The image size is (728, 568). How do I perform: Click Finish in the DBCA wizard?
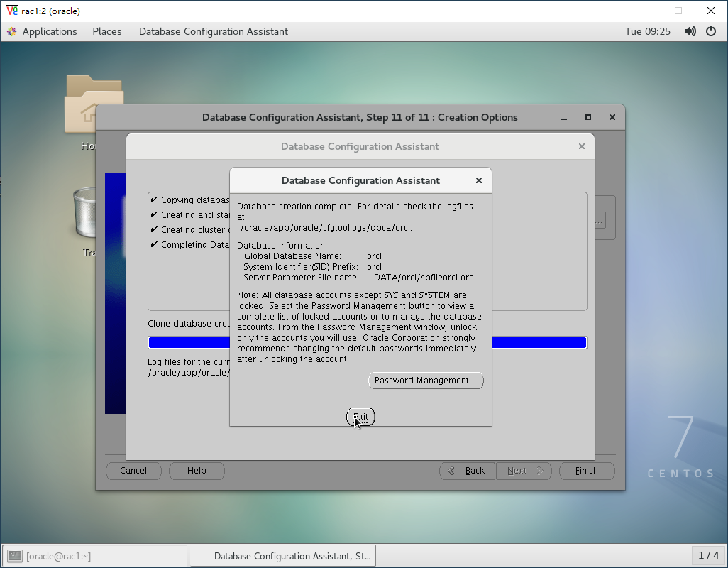[587, 471]
